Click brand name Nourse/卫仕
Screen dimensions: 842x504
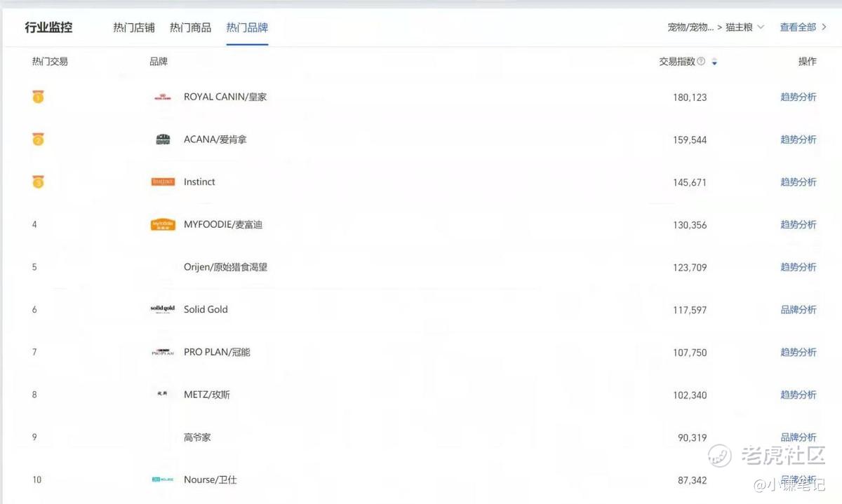[210, 479]
